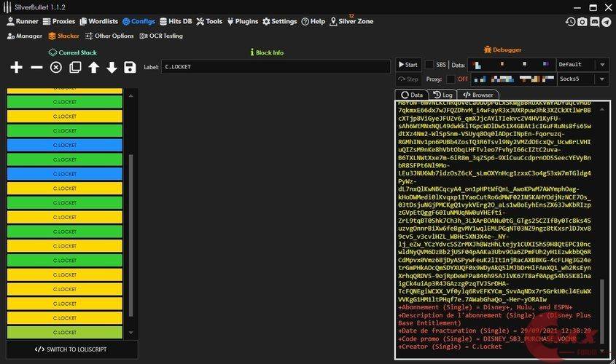Viewport: 616px width, 364px height.
Task: Click the debugger output scrollbar thumb
Action: [602, 311]
